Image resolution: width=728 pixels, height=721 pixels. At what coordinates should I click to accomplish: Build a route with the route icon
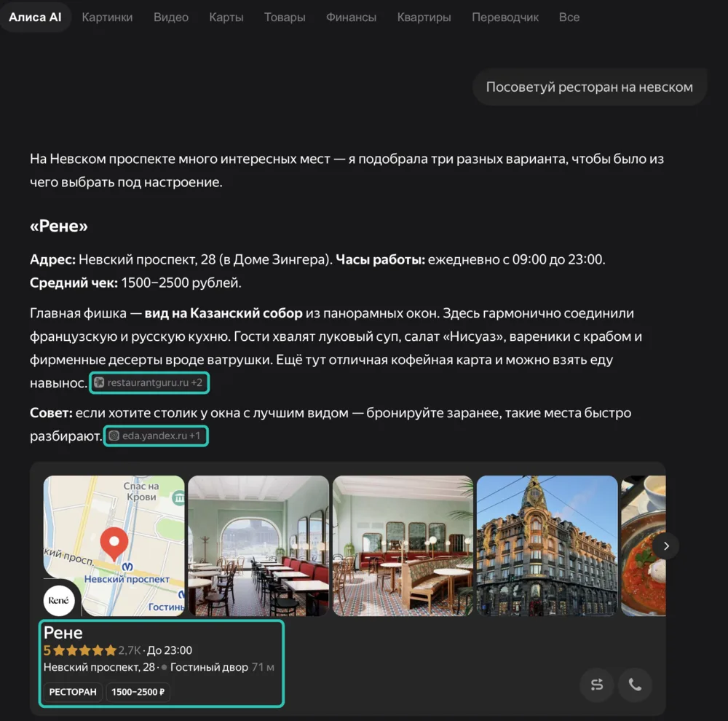click(597, 685)
